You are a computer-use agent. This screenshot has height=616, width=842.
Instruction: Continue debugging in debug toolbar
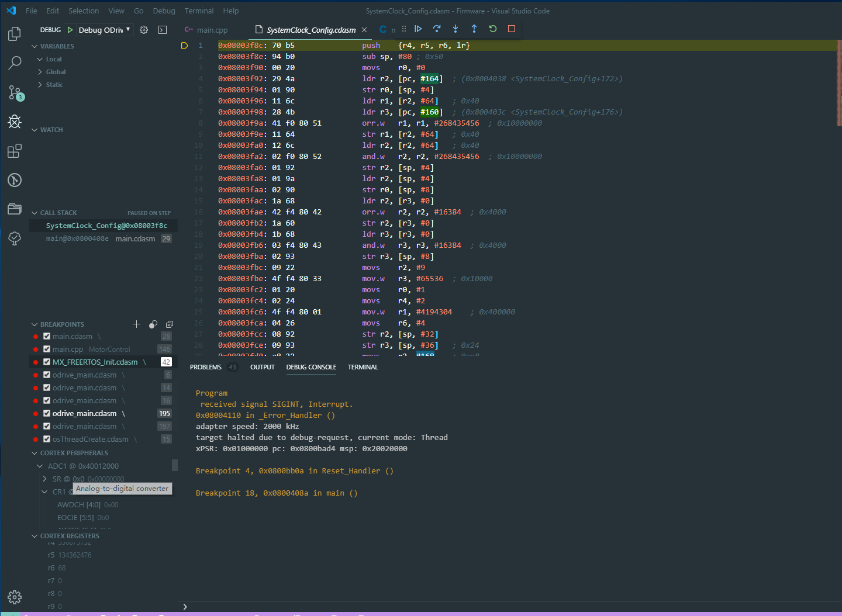tap(418, 29)
